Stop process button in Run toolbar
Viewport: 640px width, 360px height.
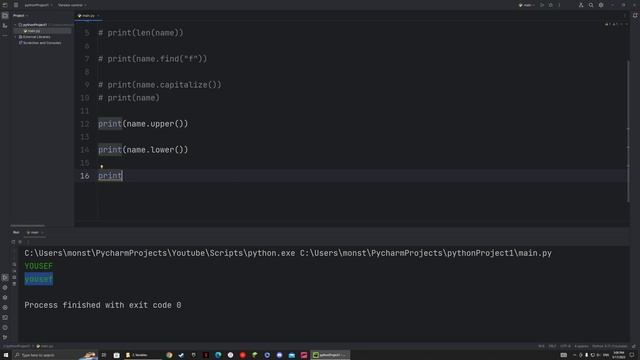[20, 242]
